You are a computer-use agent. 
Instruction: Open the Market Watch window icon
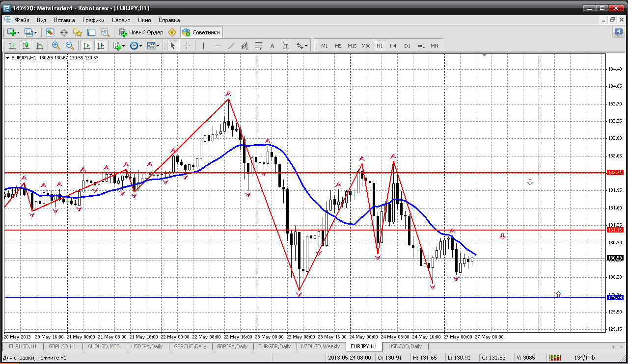coord(50,32)
